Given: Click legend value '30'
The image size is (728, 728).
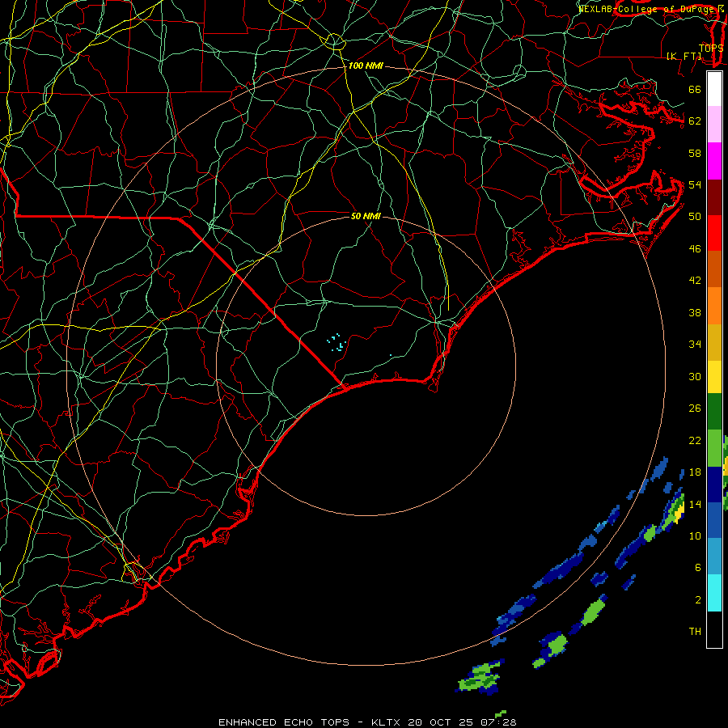Looking at the screenshot, I should (x=695, y=376).
